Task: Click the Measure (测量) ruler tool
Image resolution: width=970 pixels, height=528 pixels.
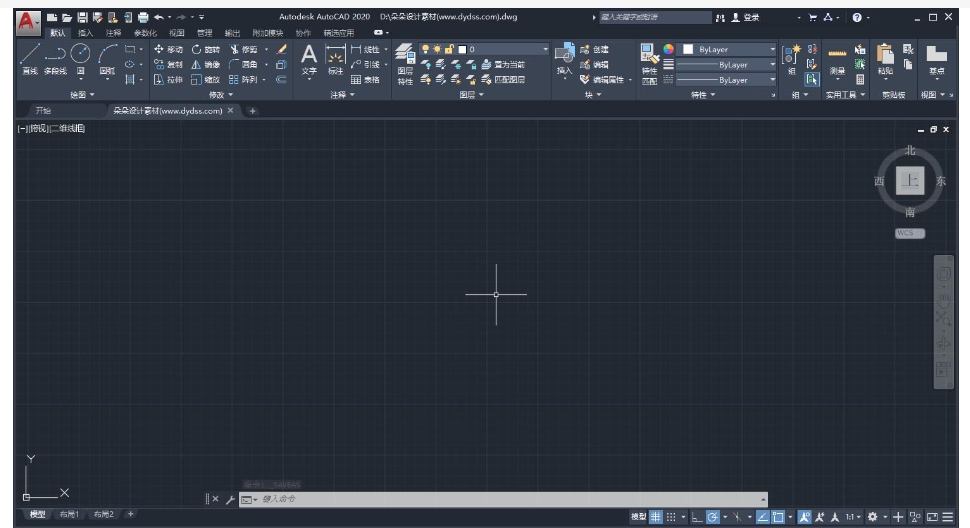Action: point(837,58)
